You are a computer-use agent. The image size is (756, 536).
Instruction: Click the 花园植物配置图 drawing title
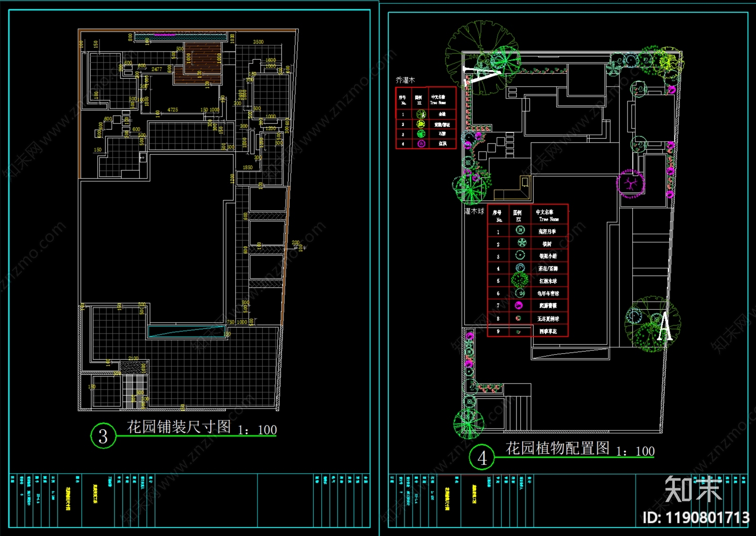pos(558,448)
